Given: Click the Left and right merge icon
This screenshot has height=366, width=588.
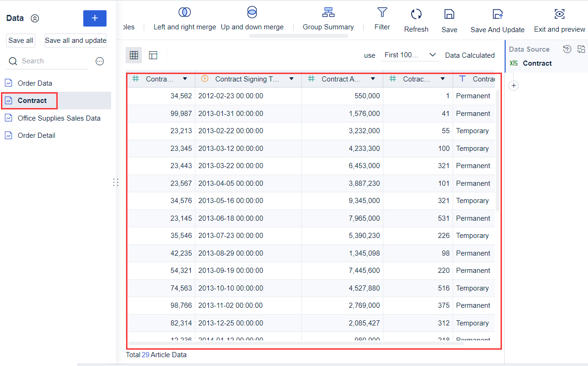Looking at the screenshot, I should 185,13.
